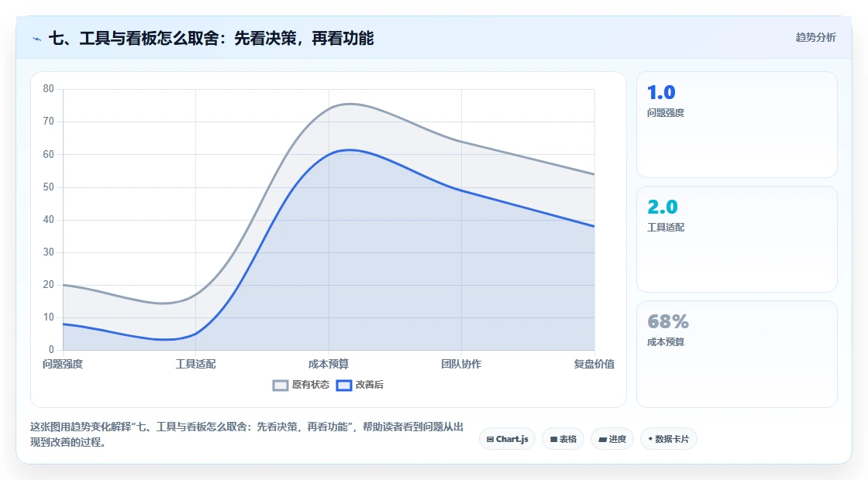This screenshot has width=868, height=480.
Task: Toggle the 改善后 legend item
Action: 360,385
